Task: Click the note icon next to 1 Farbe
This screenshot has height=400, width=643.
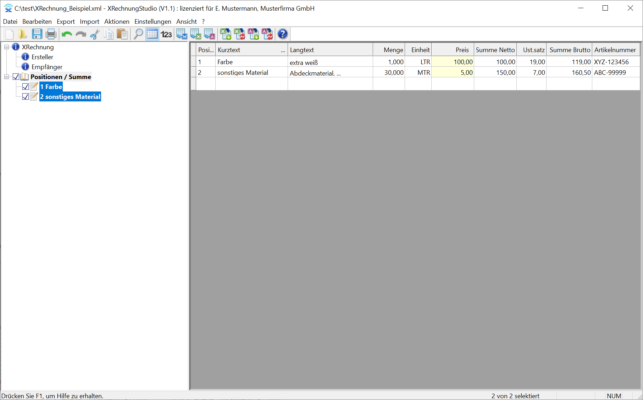Action: 34,87
